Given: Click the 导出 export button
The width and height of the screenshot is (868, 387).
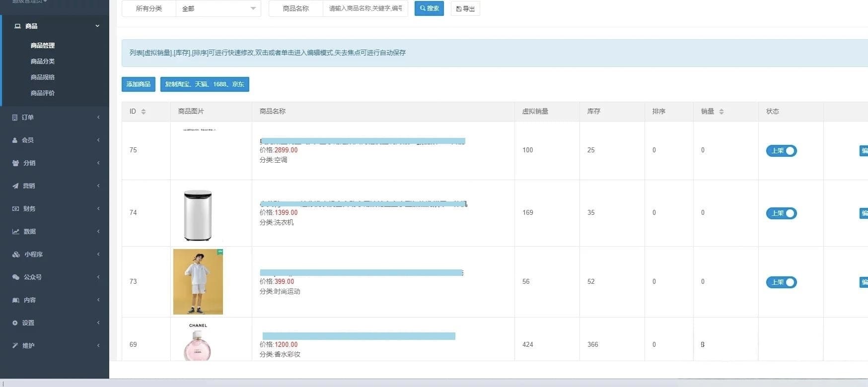Looking at the screenshot, I should tap(465, 8).
